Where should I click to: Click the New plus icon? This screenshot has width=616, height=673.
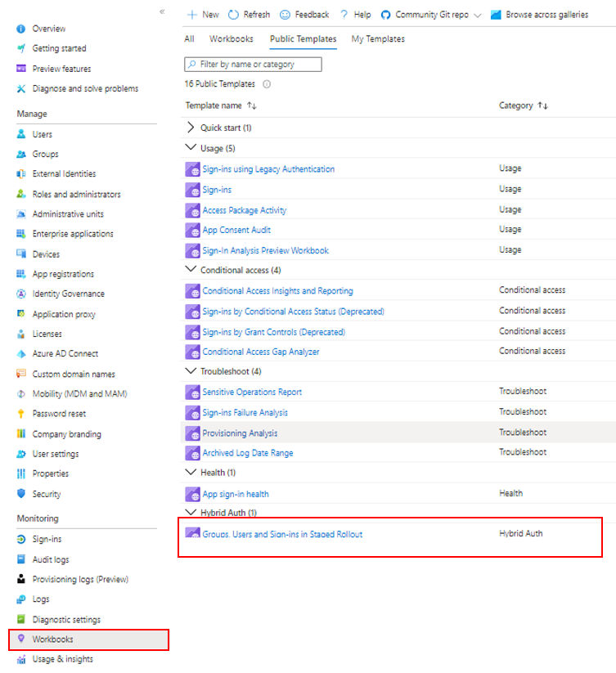[x=192, y=15]
